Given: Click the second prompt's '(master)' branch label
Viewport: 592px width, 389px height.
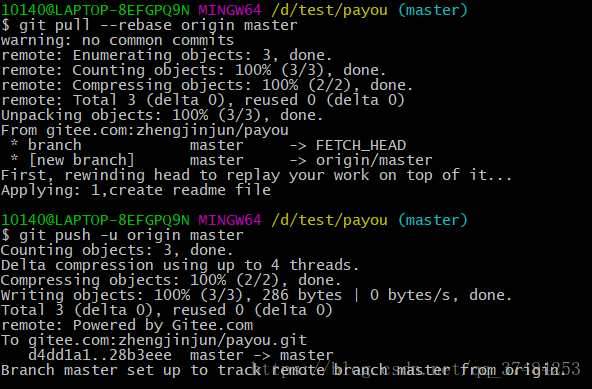Looking at the screenshot, I should click(x=433, y=220).
